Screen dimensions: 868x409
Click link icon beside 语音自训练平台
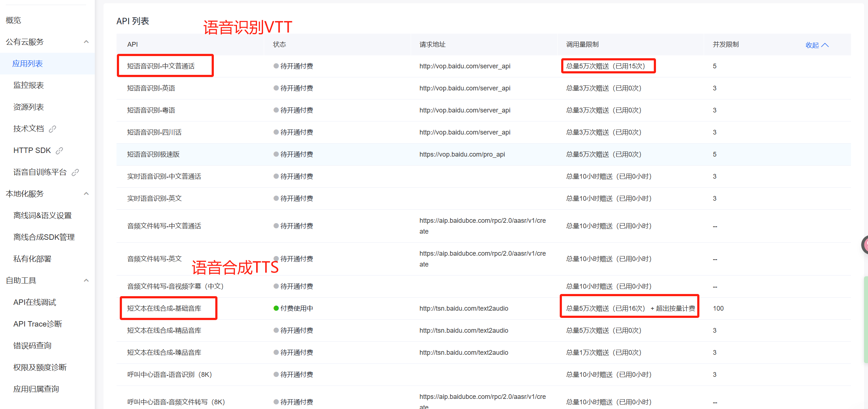(75, 172)
